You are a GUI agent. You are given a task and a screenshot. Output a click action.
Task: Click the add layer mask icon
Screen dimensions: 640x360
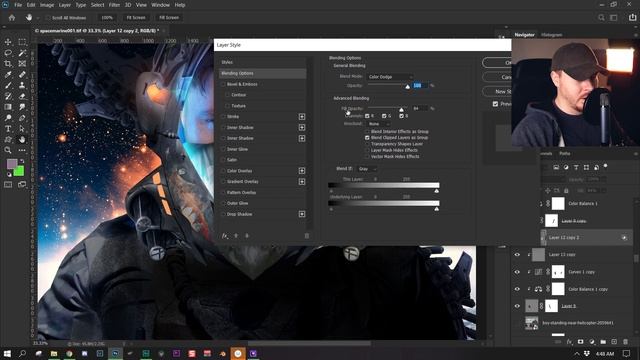[580, 342]
